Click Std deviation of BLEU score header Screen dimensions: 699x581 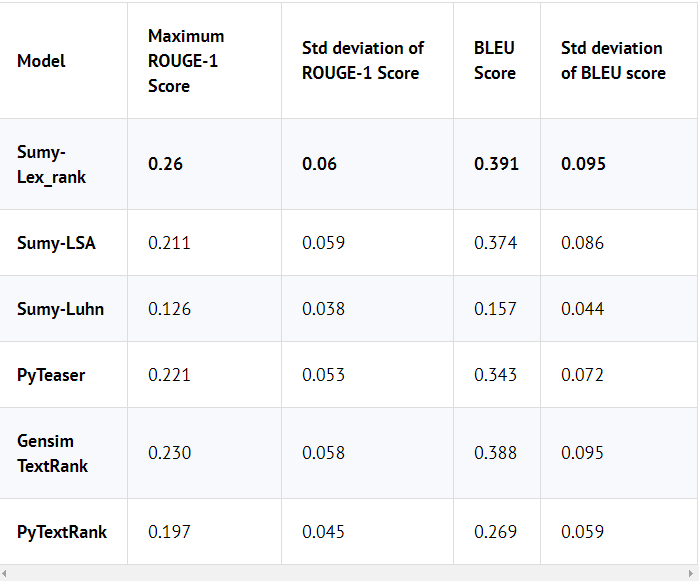(x=612, y=61)
